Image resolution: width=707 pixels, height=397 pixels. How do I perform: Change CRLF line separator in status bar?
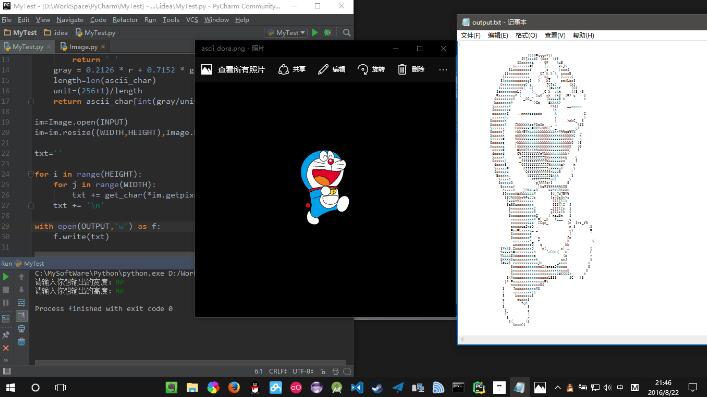[277, 371]
